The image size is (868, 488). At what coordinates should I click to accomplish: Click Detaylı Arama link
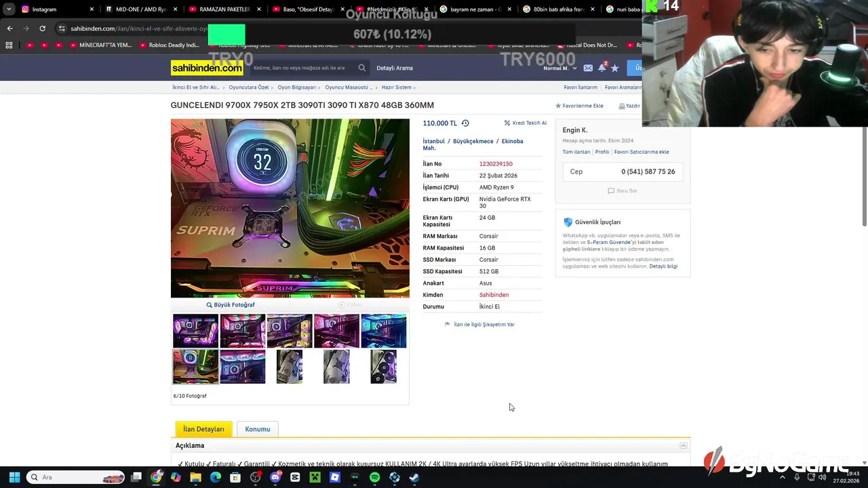395,68
